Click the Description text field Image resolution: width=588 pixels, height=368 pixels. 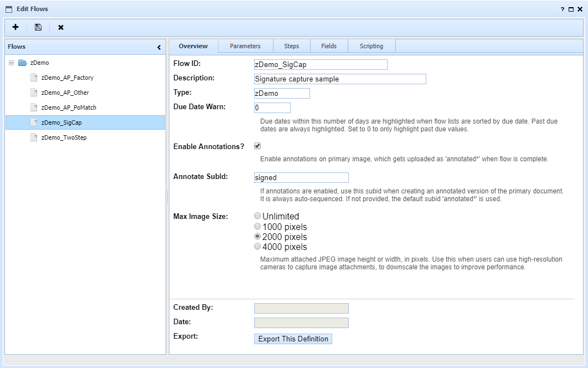tap(340, 79)
